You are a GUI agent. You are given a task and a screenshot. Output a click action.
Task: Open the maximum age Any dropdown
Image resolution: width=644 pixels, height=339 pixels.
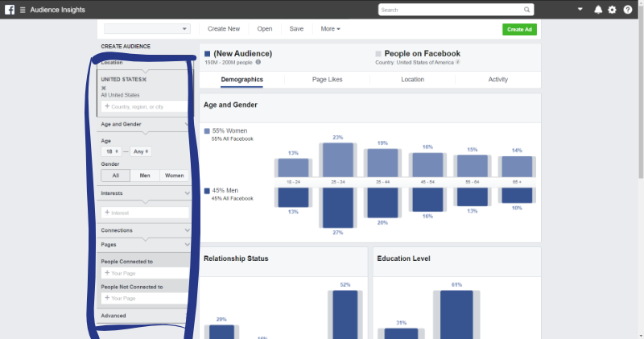(x=141, y=151)
